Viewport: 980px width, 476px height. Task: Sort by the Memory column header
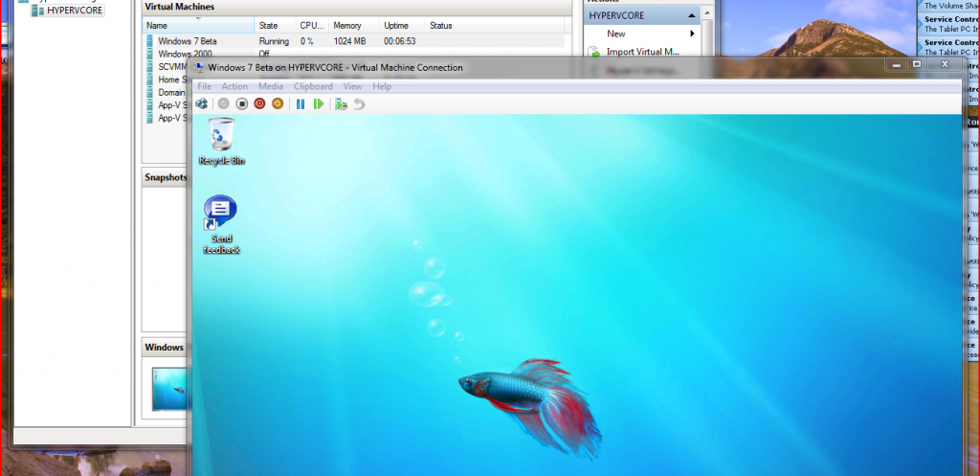354,26
